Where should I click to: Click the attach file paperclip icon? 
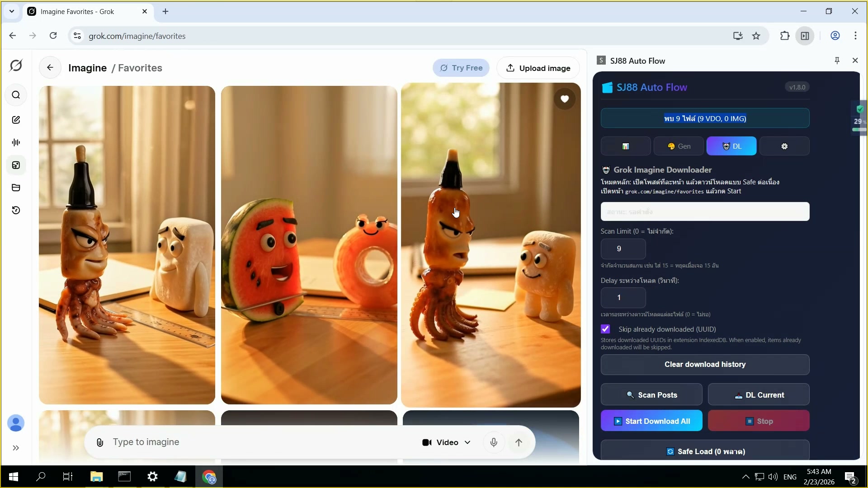[x=100, y=442]
